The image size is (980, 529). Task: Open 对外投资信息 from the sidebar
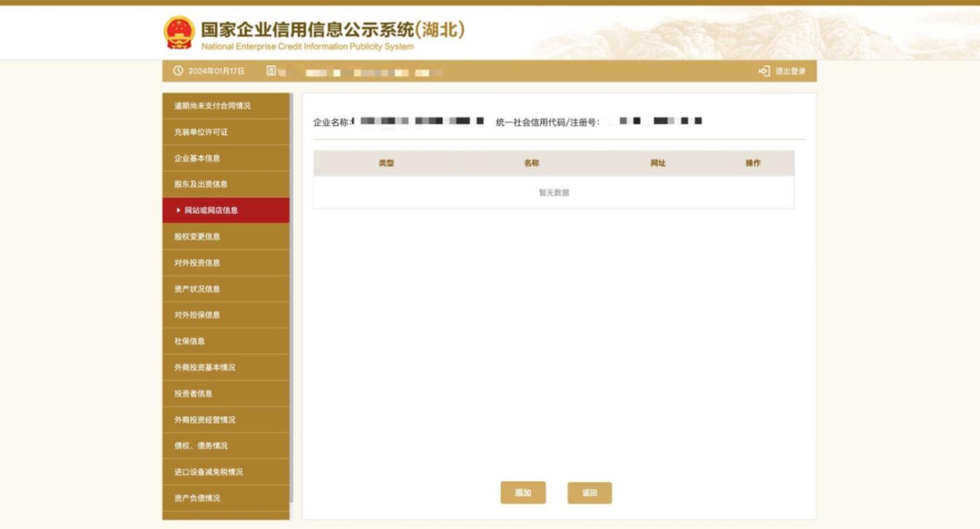[197, 263]
